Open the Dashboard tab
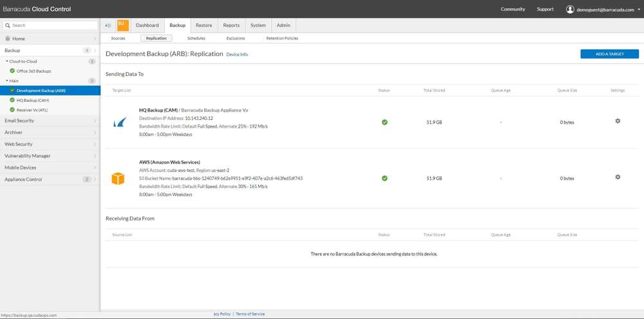The width and height of the screenshot is (644, 319). pos(147,26)
